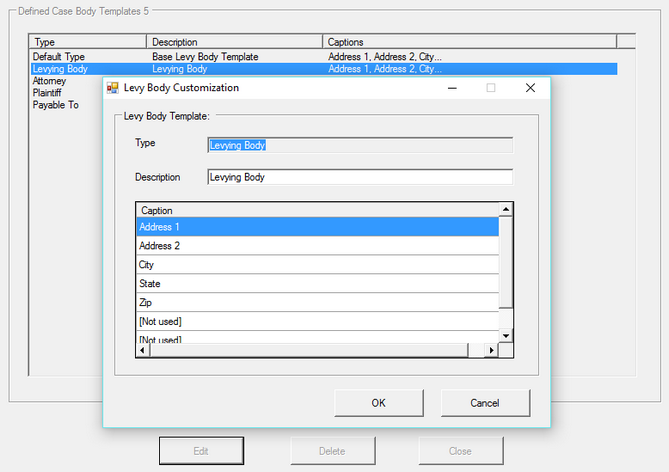Click into the Type field
Viewport: 669px width, 472px height.
(x=360, y=145)
